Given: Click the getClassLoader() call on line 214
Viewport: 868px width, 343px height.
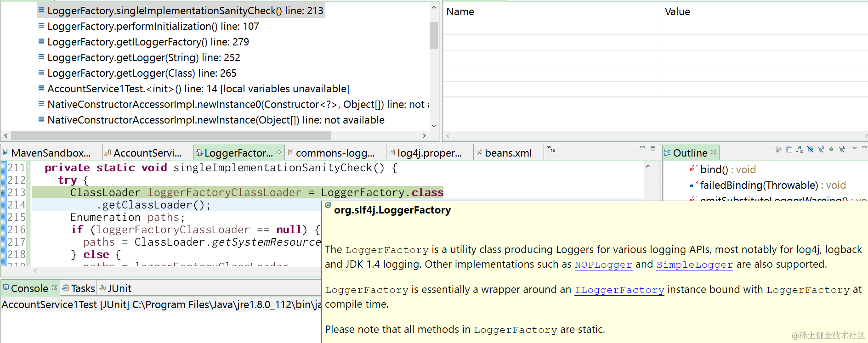Looking at the screenshot, I should (154, 205).
